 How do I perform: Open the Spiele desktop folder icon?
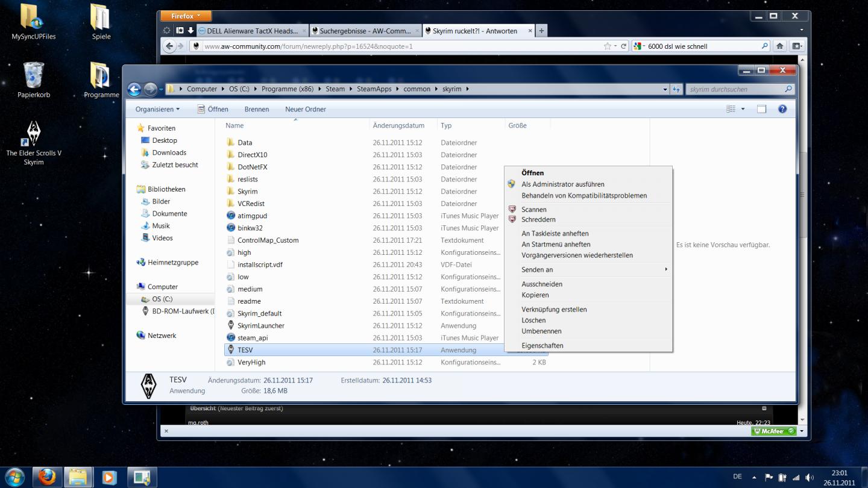click(x=101, y=22)
